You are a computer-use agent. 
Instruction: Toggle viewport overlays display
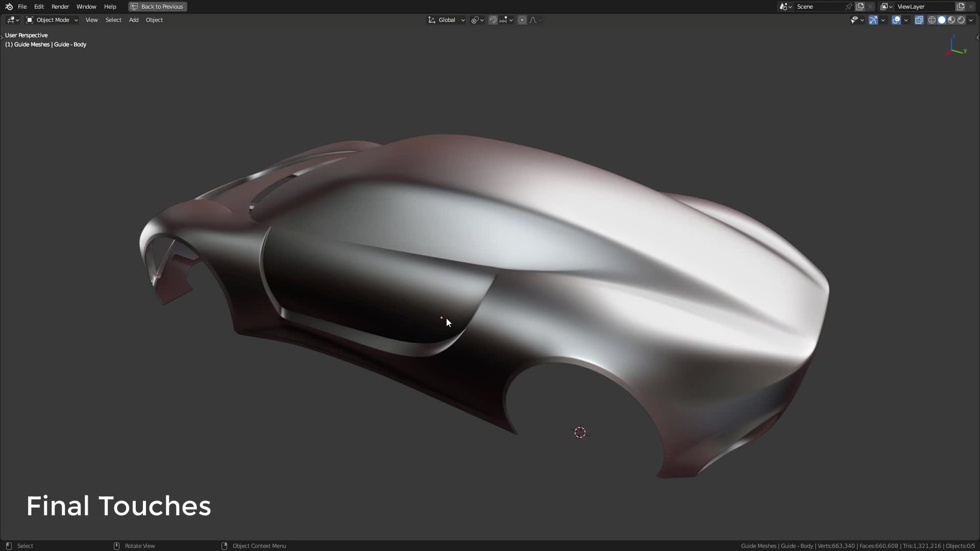click(x=896, y=20)
